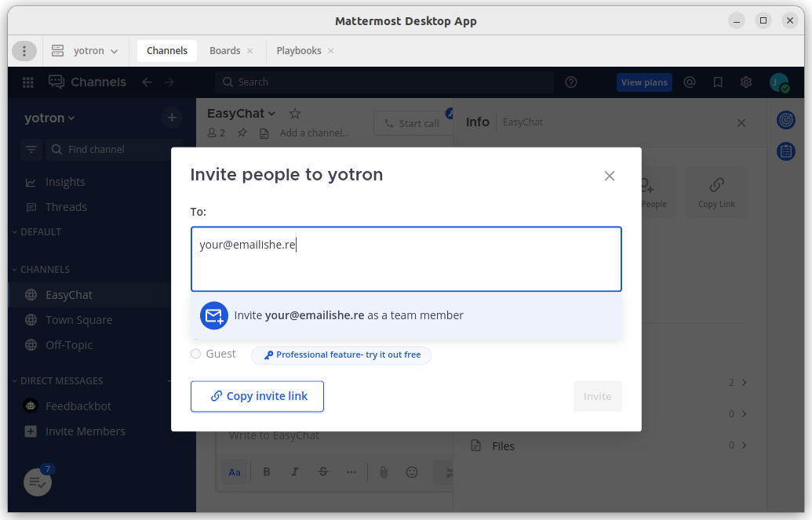Screen dimensions: 812x520
Task: Open the yotron server dropdown
Action: click(x=86, y=51)
